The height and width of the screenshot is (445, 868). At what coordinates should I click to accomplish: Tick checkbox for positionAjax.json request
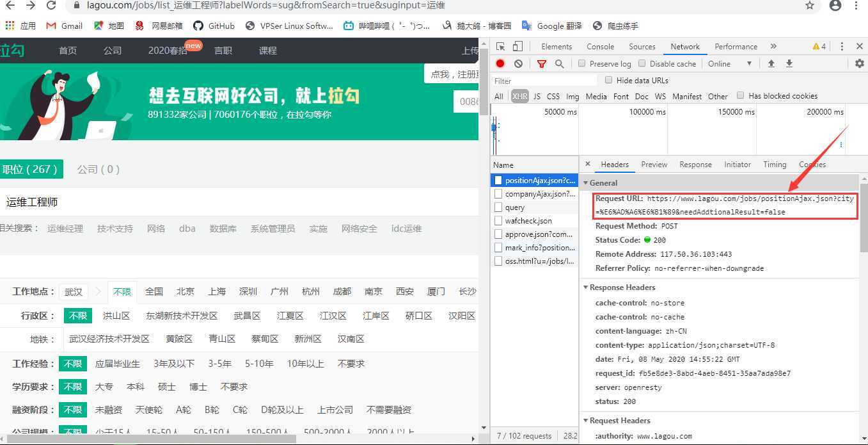(498, 181)
